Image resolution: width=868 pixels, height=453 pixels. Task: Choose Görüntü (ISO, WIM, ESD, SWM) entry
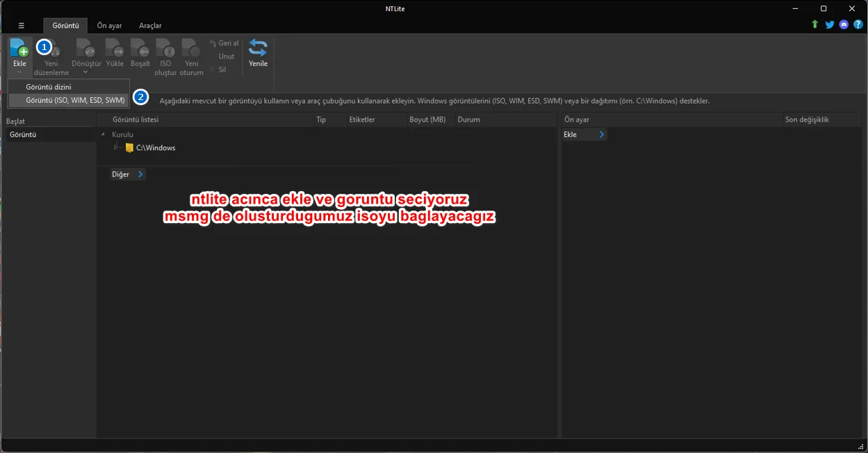(x=69, y=100)
